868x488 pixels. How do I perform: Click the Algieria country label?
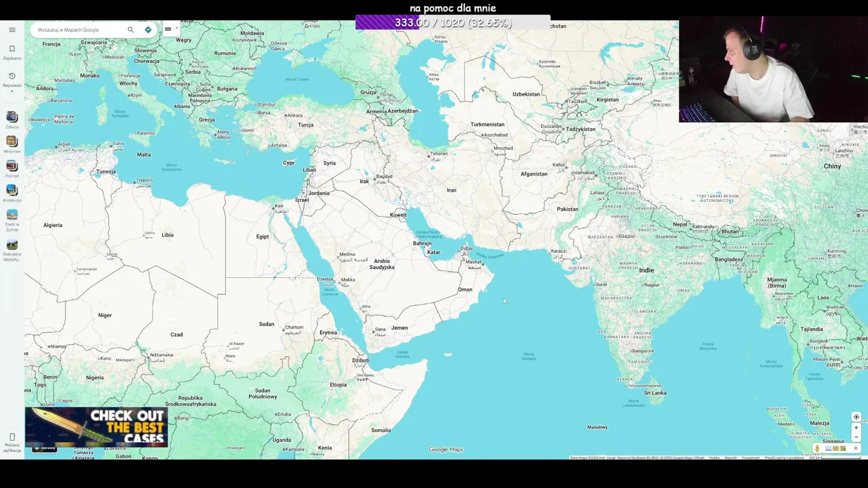coord(52,225)
